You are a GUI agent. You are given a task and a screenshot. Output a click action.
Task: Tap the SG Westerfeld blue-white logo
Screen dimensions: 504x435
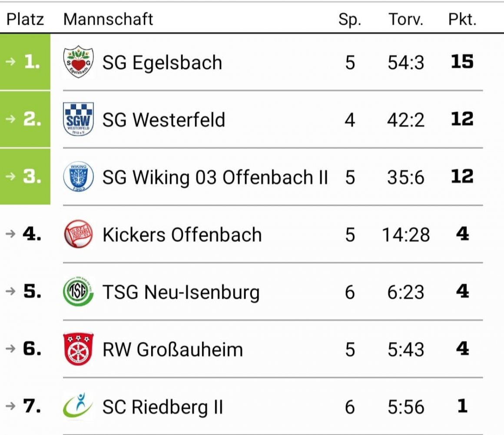[79, 119]
